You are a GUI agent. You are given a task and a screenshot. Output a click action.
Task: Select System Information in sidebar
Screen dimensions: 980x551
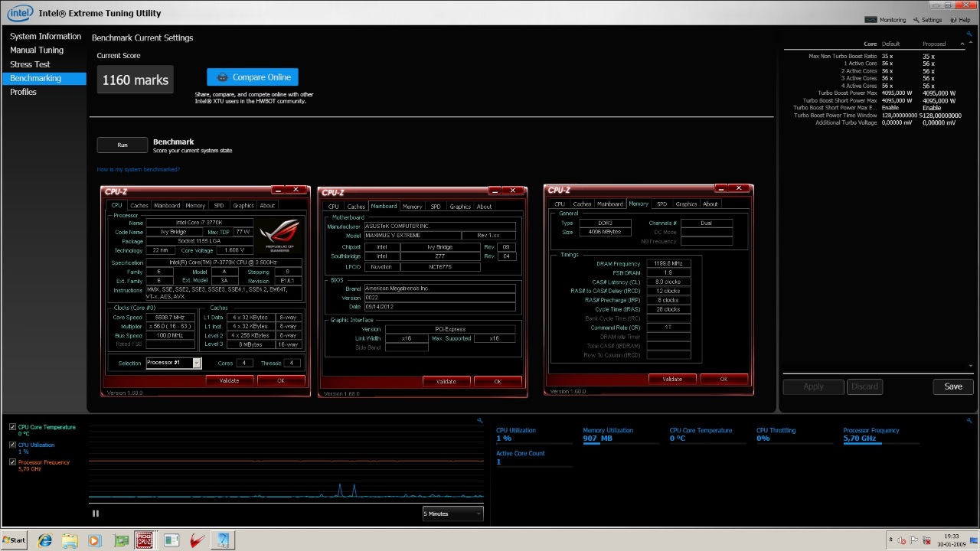45,37
